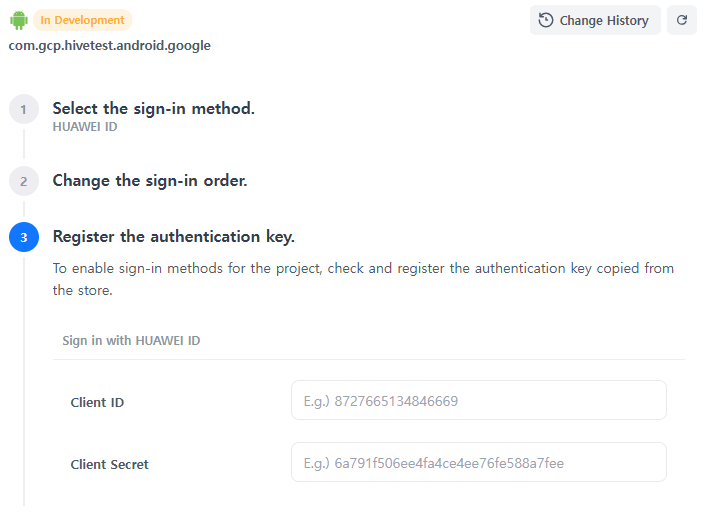Expand the "Select the sign-in method" step

coord(153,108)
